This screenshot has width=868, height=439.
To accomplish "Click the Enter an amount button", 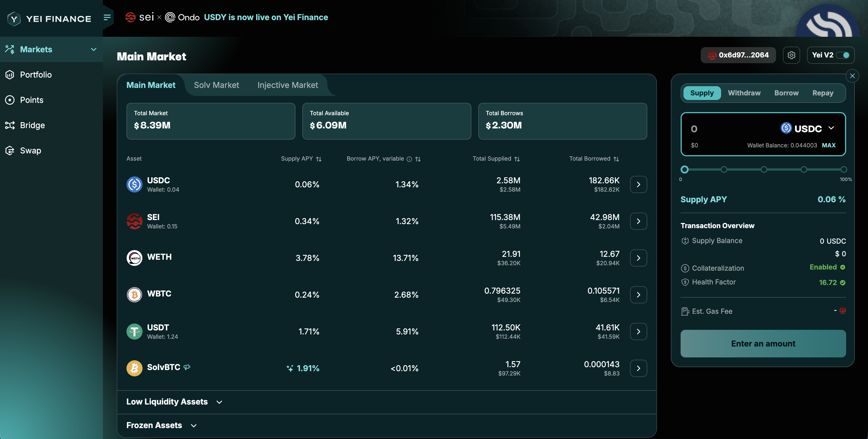I will click(x=763, y=344).
